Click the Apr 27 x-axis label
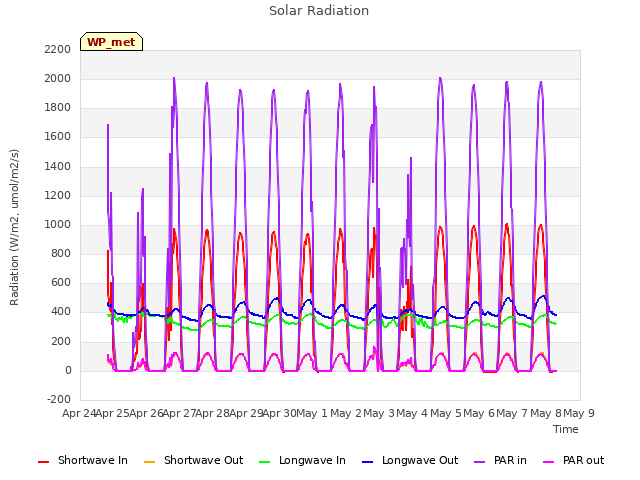 (179, 413)
